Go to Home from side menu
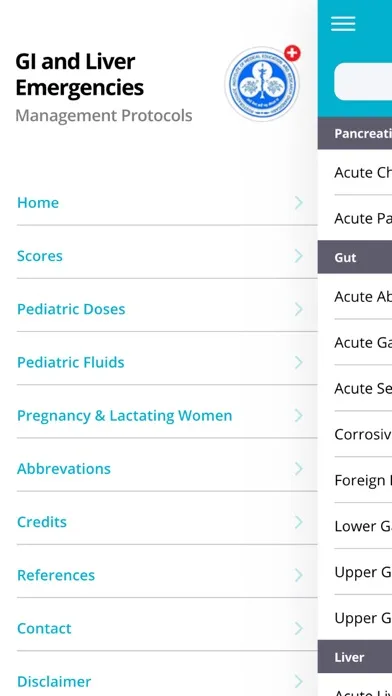Screen dimensions: 392x696 pyautogui.click(x=167, y=203)
